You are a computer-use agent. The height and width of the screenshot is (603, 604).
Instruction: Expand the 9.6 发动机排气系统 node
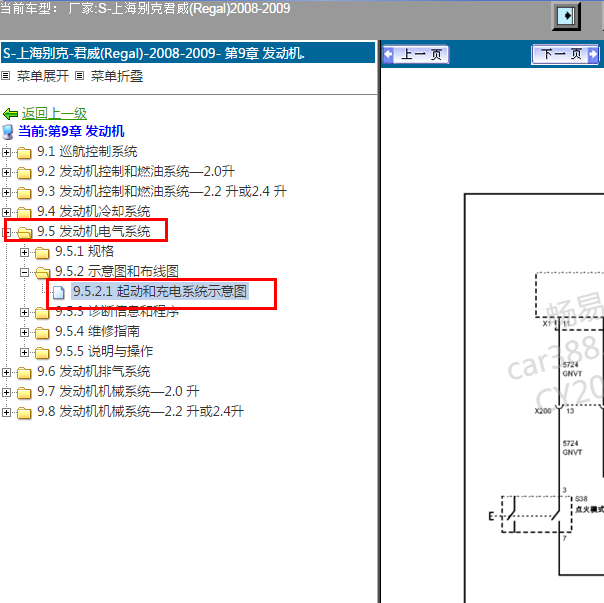(6, 373)
